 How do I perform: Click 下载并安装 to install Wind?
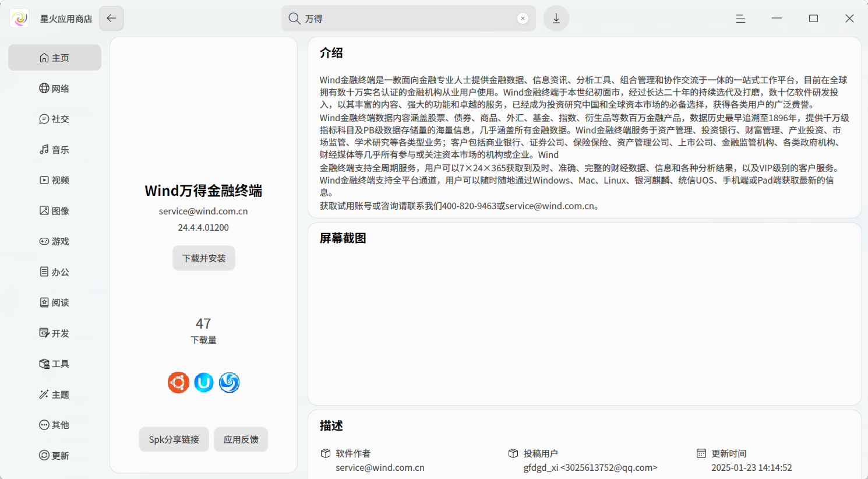tap(204, 258)
